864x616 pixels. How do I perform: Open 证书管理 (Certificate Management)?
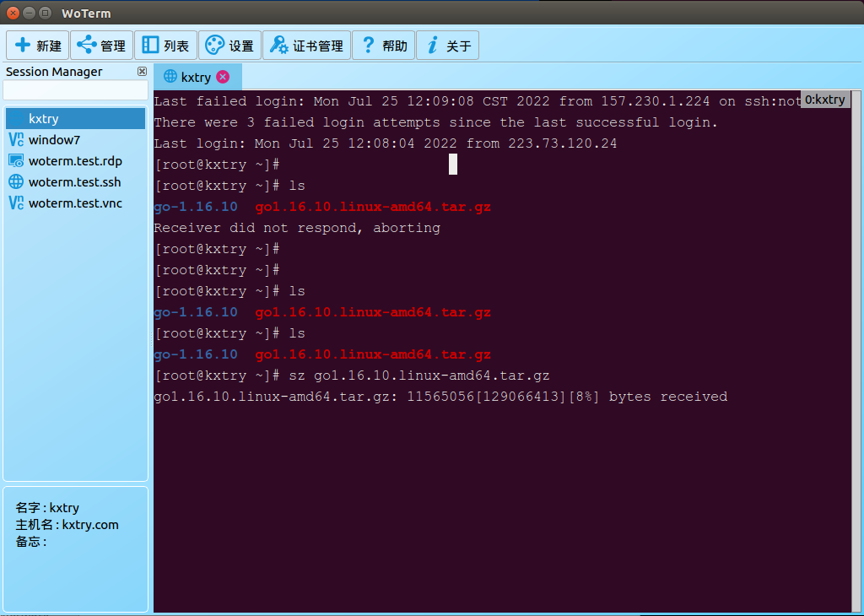307,46
